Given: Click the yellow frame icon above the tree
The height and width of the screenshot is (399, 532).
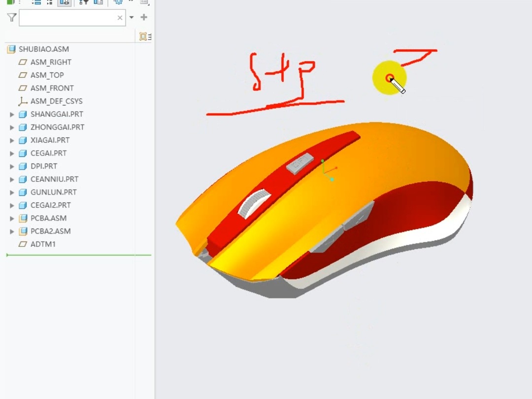Looking at the screenshot, I should 143,36.
